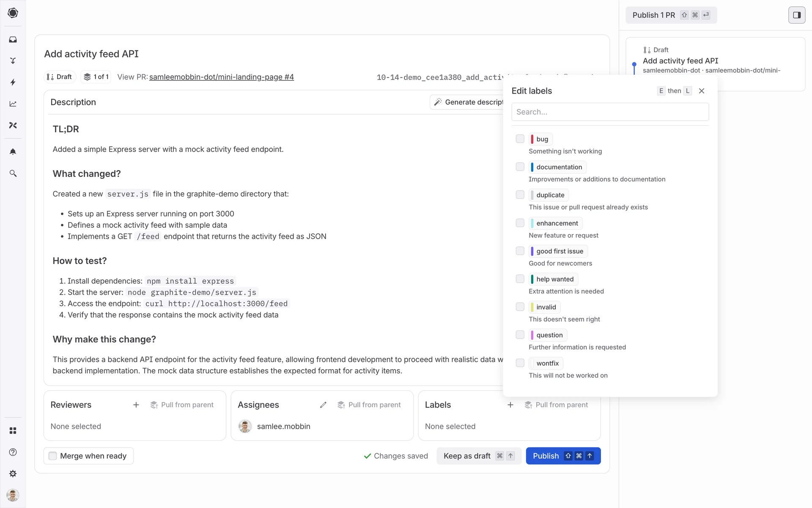Click the merge queue sidebar icon
812x508 pixels.
(x=13, y=61)
